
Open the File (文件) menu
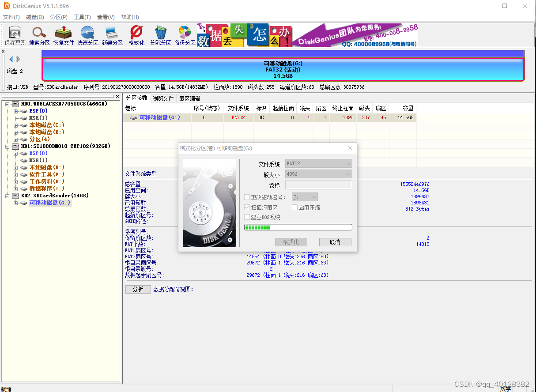tap(11, 17)
